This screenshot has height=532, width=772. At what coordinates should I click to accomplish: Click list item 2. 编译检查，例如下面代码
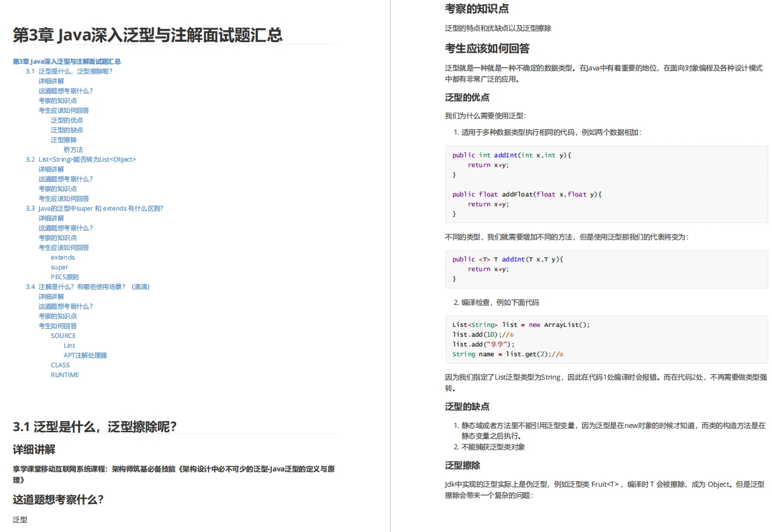click(497, 302)
